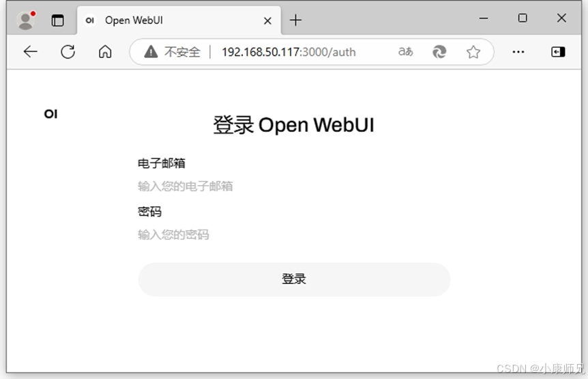Viewport: 588px width, 379px height.
Task: Click the address bar URL 192.168.50.117:3000/auth
Action: (289, 52)
